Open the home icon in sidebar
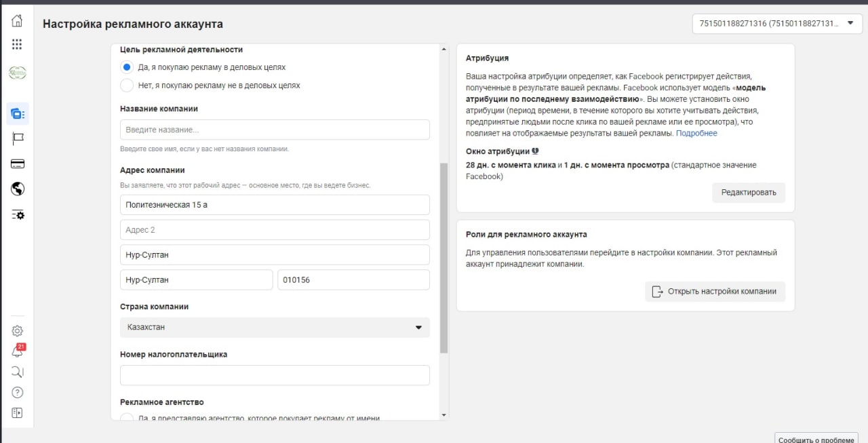 click(x=17, y=20)
